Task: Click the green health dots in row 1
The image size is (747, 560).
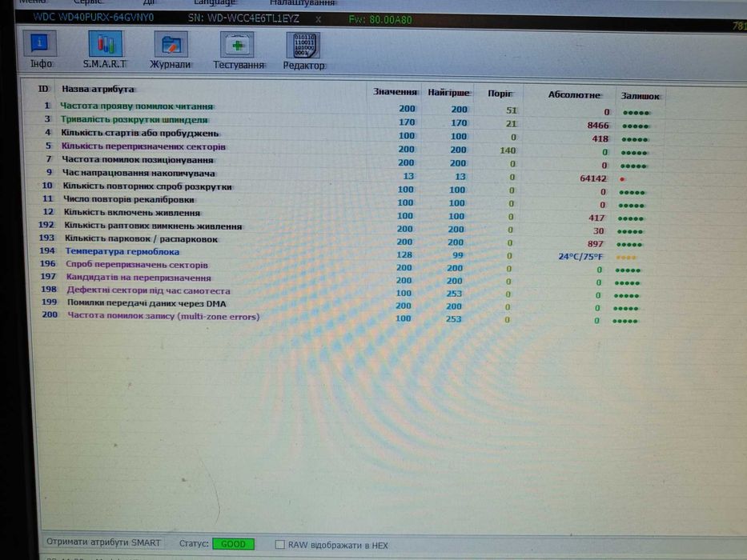Action: click(x=636, y=113)
